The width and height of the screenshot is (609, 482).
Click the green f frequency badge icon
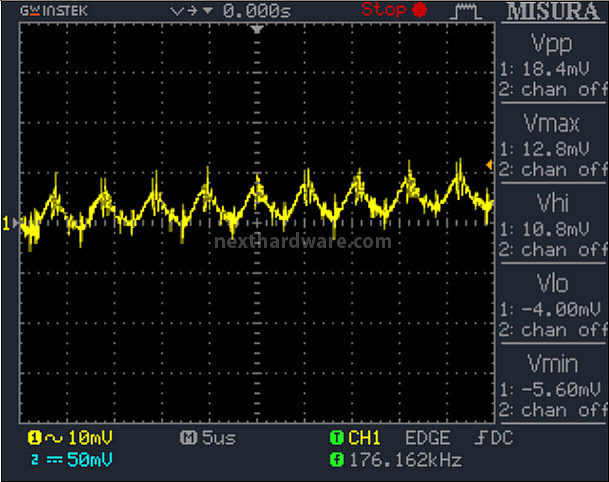(337, 460)
